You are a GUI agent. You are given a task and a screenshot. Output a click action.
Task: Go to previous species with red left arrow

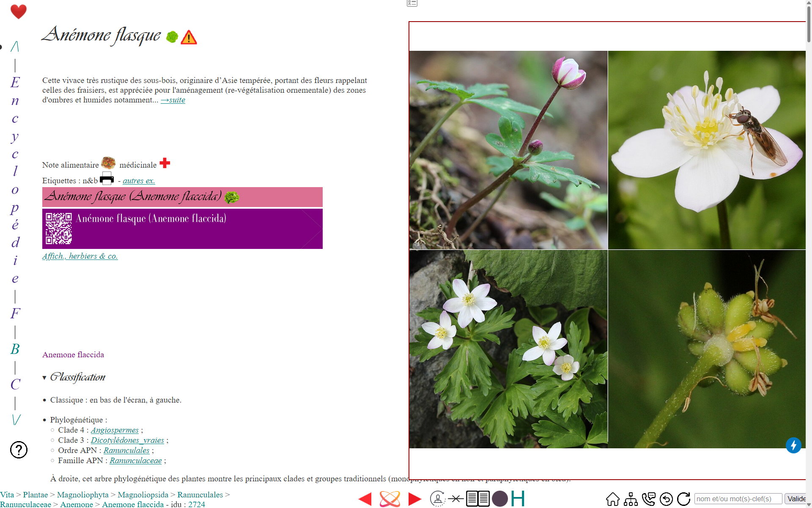tap(365, 499)
